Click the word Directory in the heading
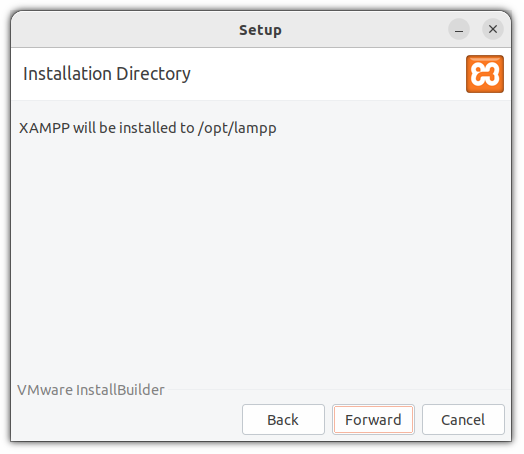 pyautogui.click(x=154, y=75)
